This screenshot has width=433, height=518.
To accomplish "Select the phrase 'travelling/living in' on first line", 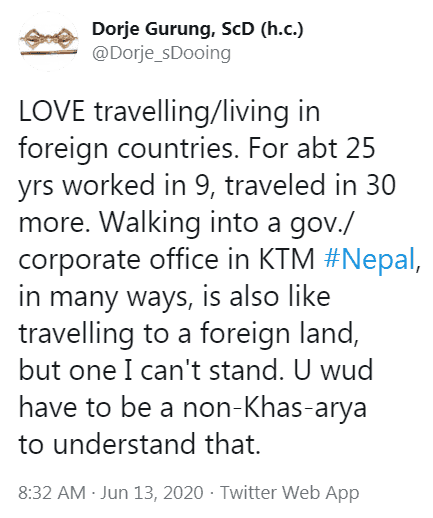I will pyautogui.click(x=207, y=112).
